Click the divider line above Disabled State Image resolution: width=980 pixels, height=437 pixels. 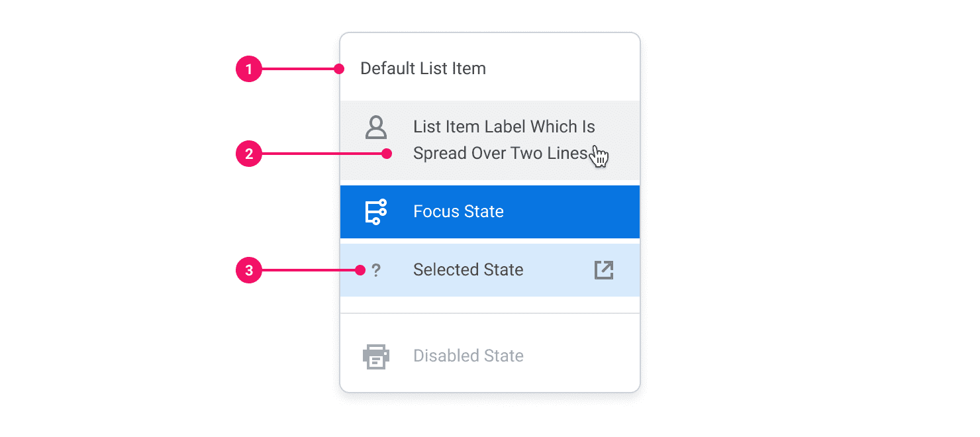(x=490, y=313)
